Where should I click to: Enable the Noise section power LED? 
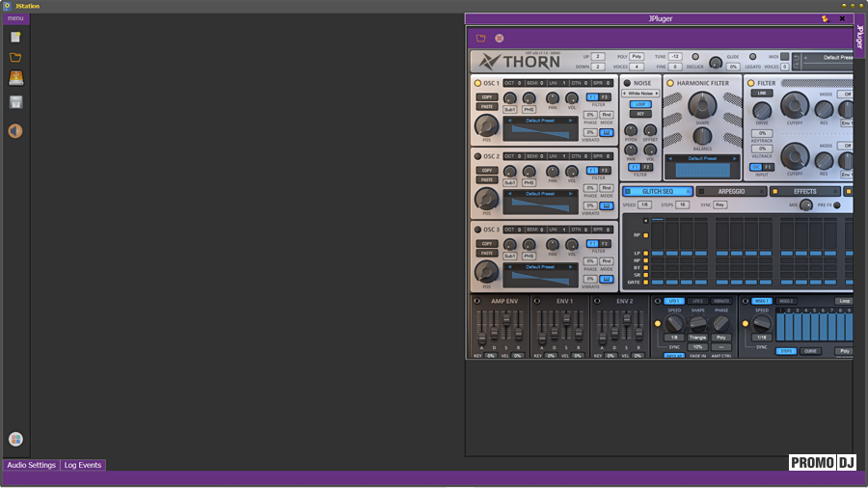coord(627,83)
